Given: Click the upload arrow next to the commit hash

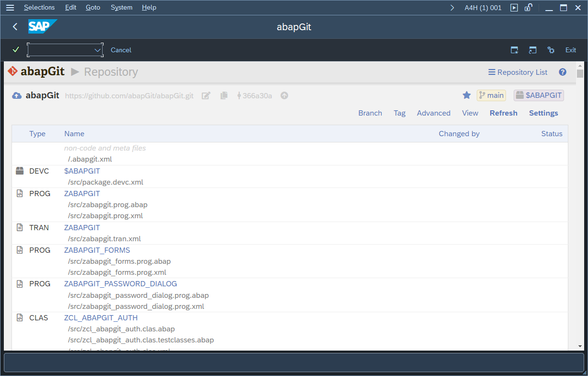Looking at the screenshot, I should [x=284, y=95].
